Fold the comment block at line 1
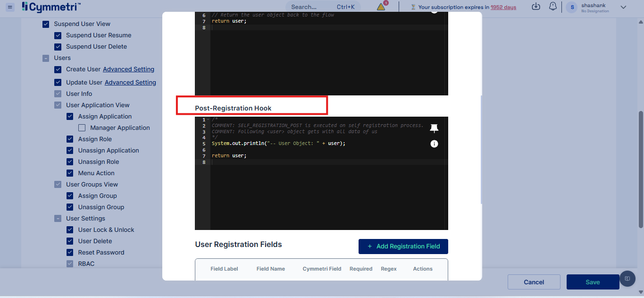 [208, 120]
